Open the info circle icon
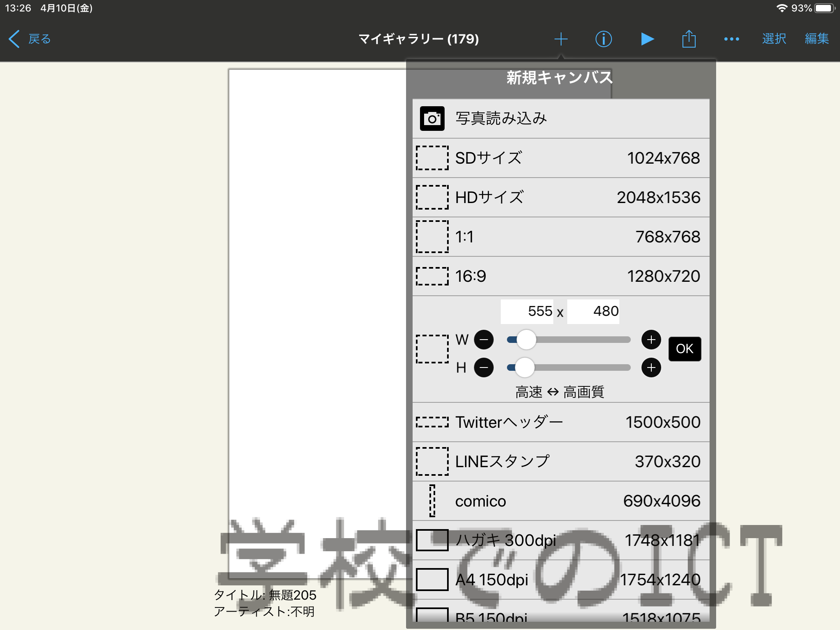Viewport: 840px width, 630px height. [x=603, y=39]
